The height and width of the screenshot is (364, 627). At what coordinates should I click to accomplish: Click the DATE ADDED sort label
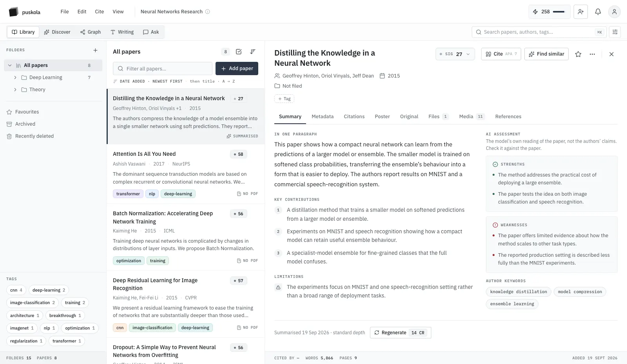(132, 81)
